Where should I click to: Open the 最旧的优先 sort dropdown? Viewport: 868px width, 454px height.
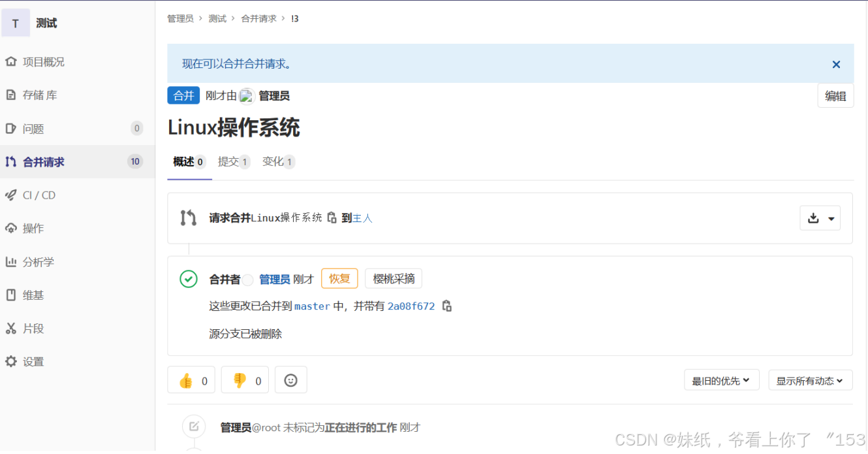[x=721, y=380]
